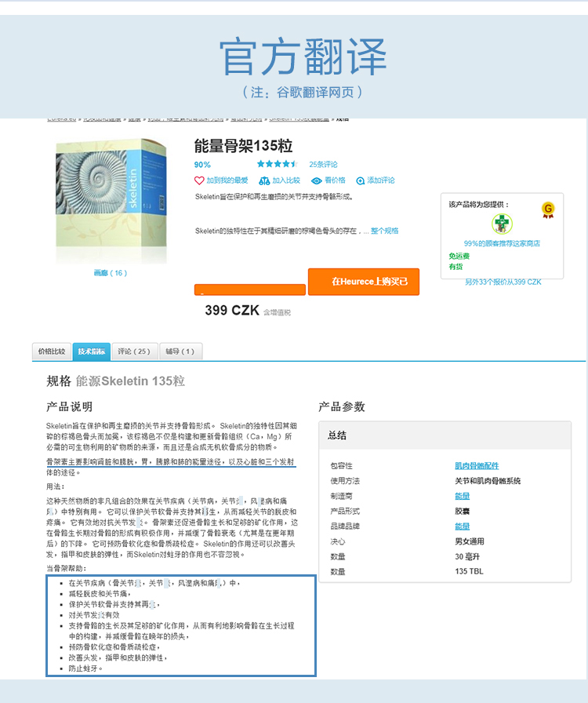
Task: Click the 99%的顾客推荐这家商店 link
Action: (502, 244)
